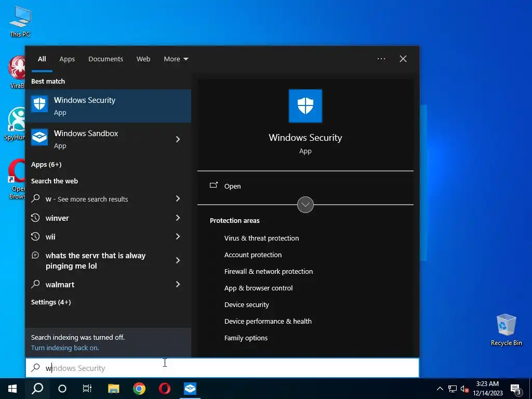This screenshot has width=532, height=399.
Task: Click the history icon beside winver
Action: (35, 218)
